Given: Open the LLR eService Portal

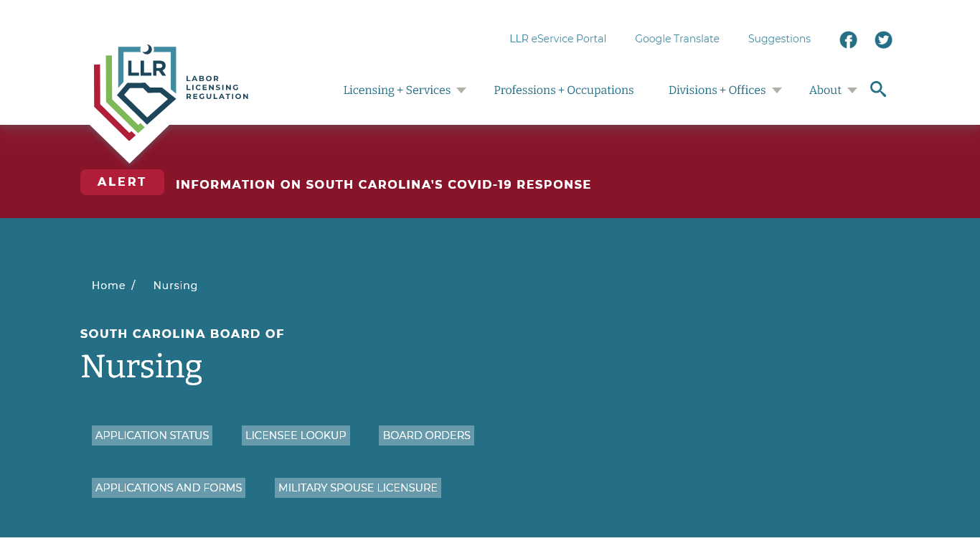Looking at the screenshot, I should point(557,39).
